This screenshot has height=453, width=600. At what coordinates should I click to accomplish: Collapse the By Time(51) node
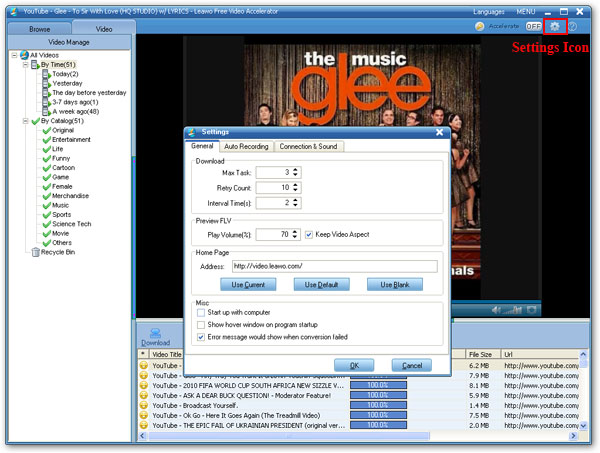tap(26, 65)
